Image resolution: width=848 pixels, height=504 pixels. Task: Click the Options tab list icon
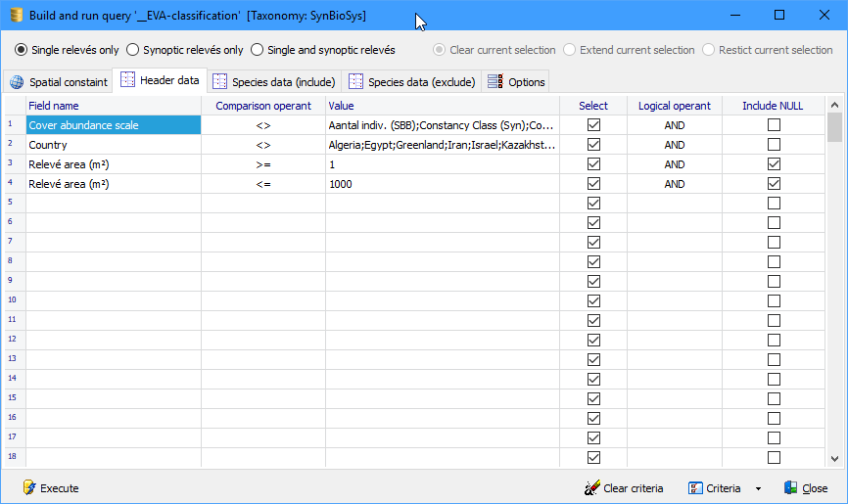[x=495, y=81]
